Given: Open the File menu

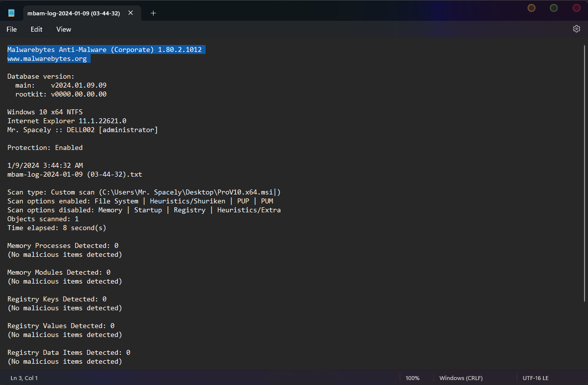Looking at the screenshot, I should [11, 29].
